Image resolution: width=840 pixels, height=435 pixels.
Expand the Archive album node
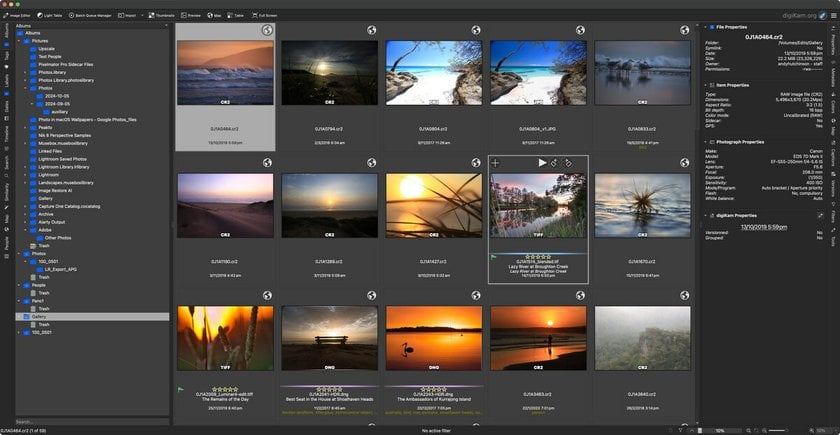pos(25,214)
